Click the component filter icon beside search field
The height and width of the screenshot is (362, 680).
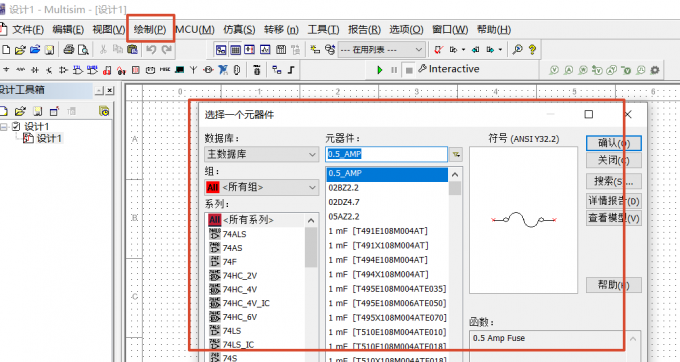pos(456,154)
